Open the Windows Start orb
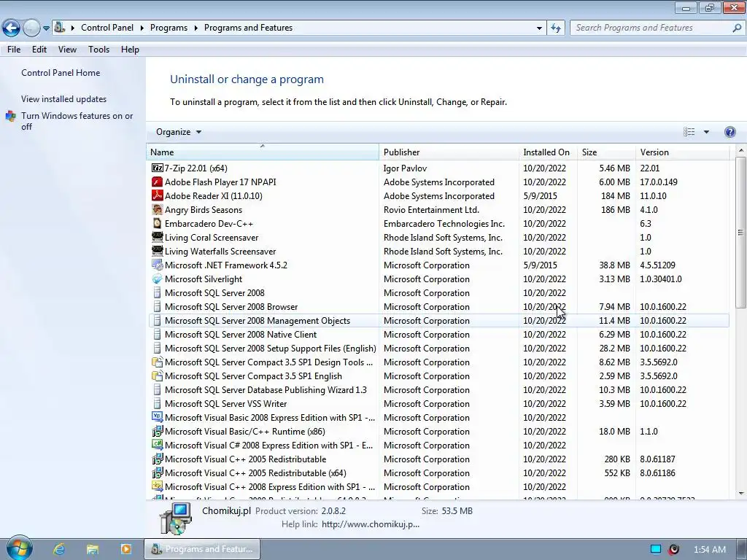 19,548
